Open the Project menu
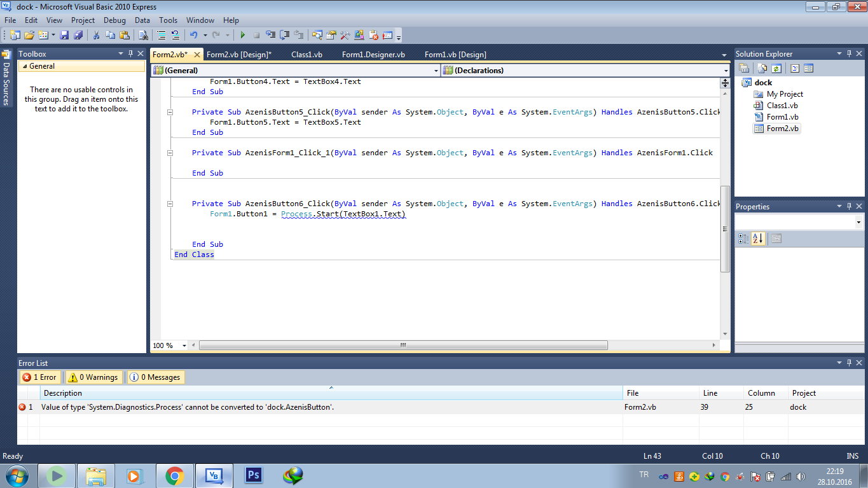 click(x=83, y=20)
